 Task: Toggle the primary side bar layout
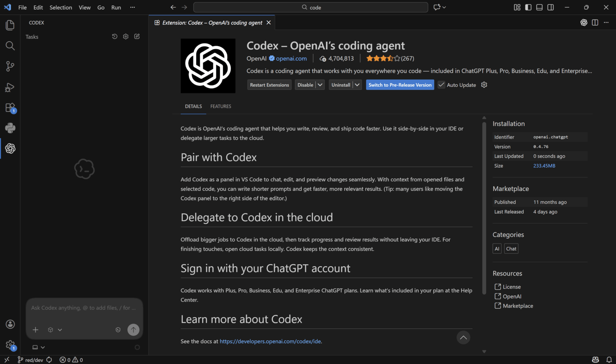(x=528, y=7)
